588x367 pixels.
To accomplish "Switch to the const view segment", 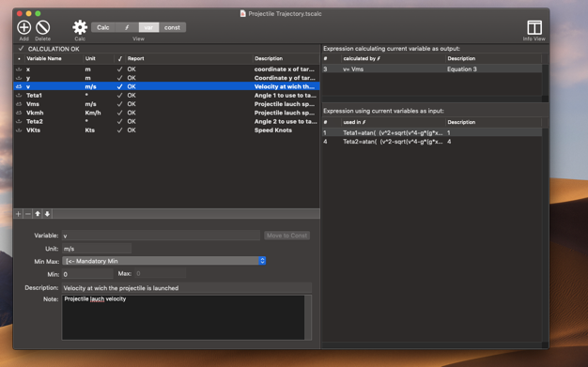I will pyautogui.click(x=172, y=27).
